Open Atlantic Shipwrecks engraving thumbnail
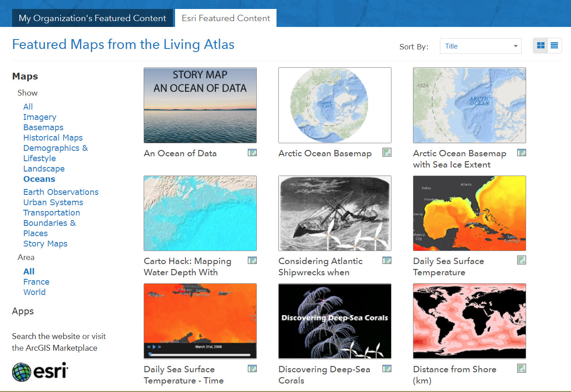 335,213
